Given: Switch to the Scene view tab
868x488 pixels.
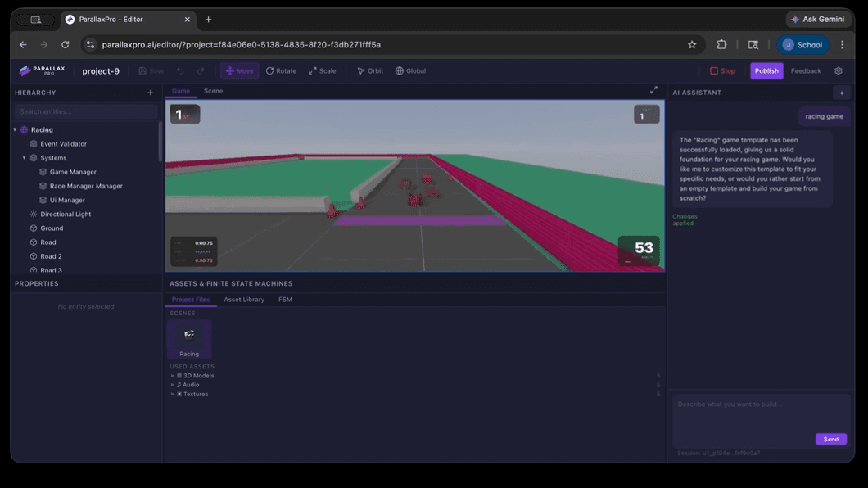Looking at the screenshot, I should (213, 91).
